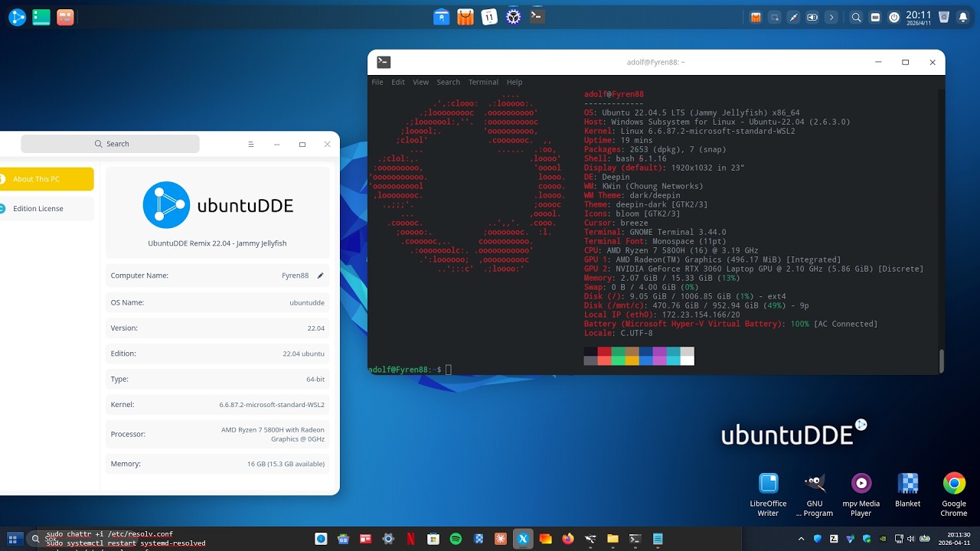
Task: Expand the tray arrow in the top panel
Action: pos(831,17)
